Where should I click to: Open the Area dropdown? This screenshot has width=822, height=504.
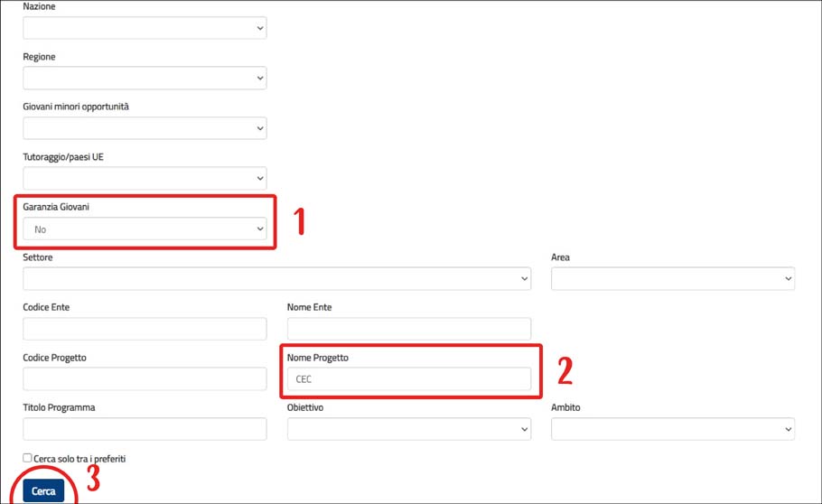click(x=673, y=278)
